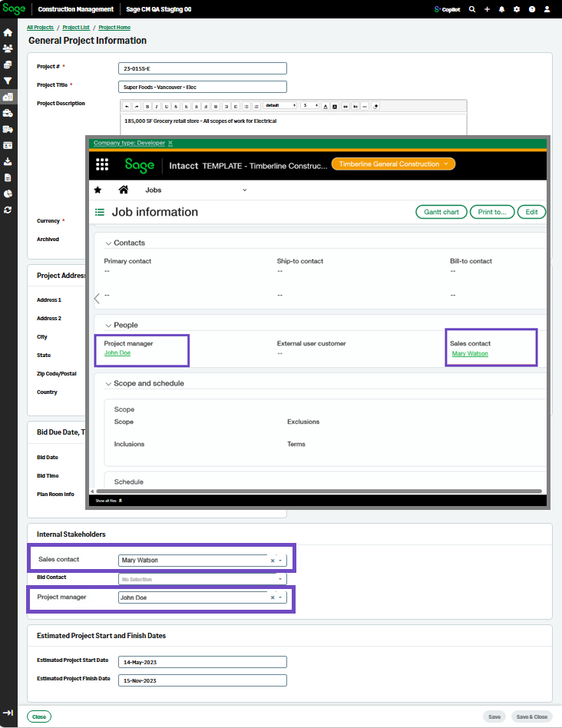
Task: Open the Jobs module dropdown chevron
Action: pyautogui.click(x=245, y=190)
